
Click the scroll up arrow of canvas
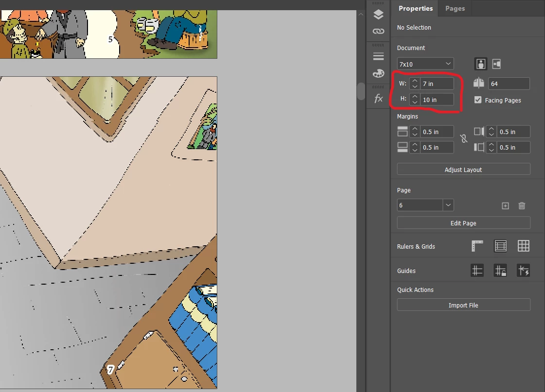click(361, 14)
